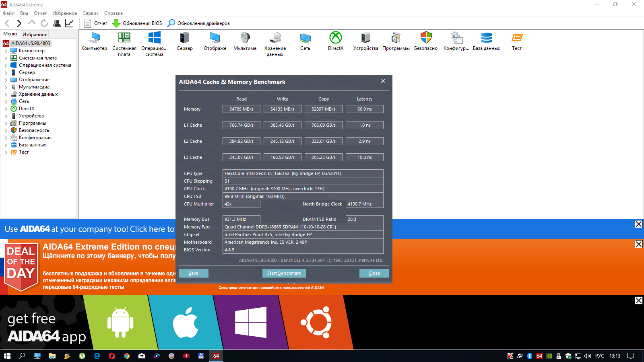644x362 pixels.
Task: Check for Обновления BIOS
Action: tap(137, 23)
